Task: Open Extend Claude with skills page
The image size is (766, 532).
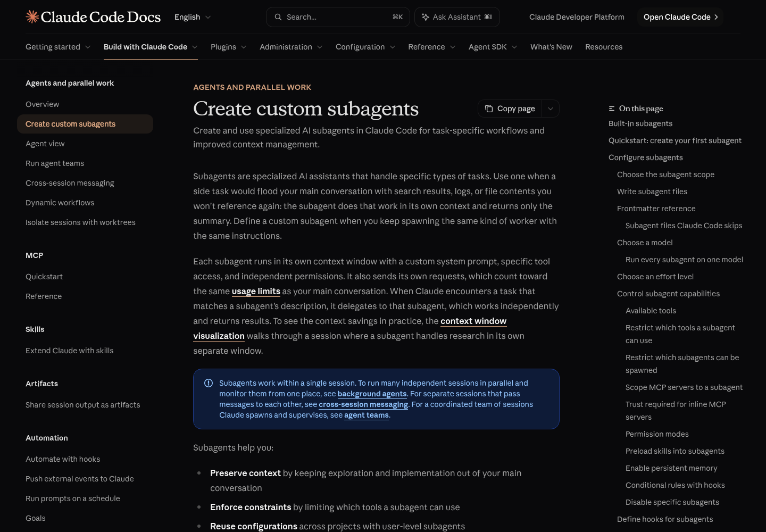Action: point(85,351)
